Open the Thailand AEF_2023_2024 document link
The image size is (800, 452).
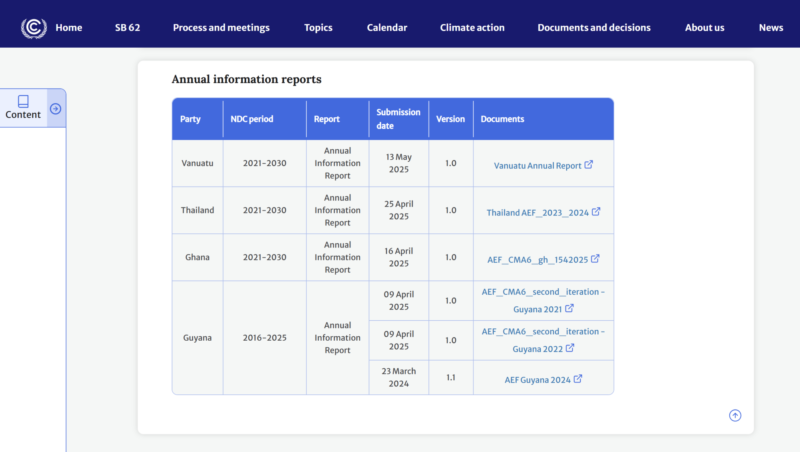tap(537, 213)
